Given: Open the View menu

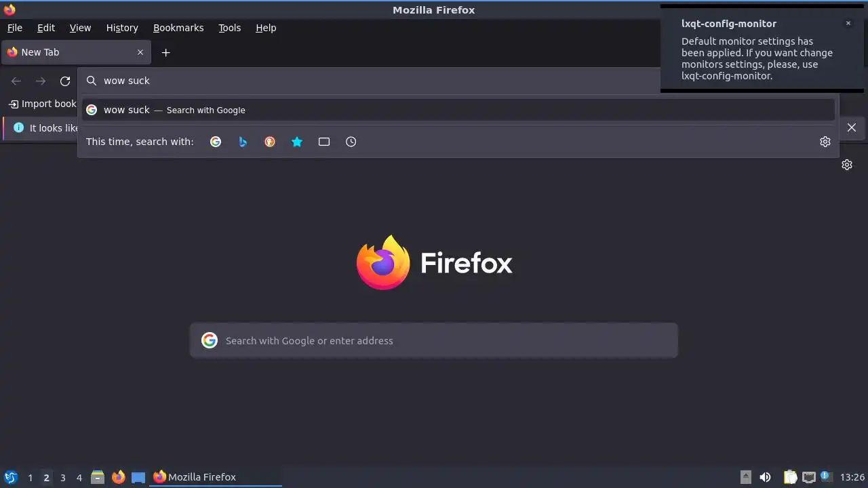Looking at the screenshot, I should pos(80,28).
